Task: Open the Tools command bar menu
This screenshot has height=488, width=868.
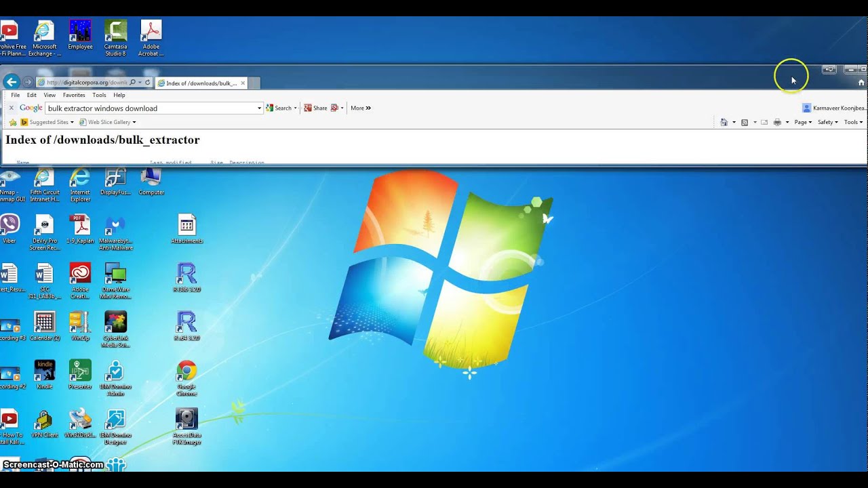Action: point(853,122)
